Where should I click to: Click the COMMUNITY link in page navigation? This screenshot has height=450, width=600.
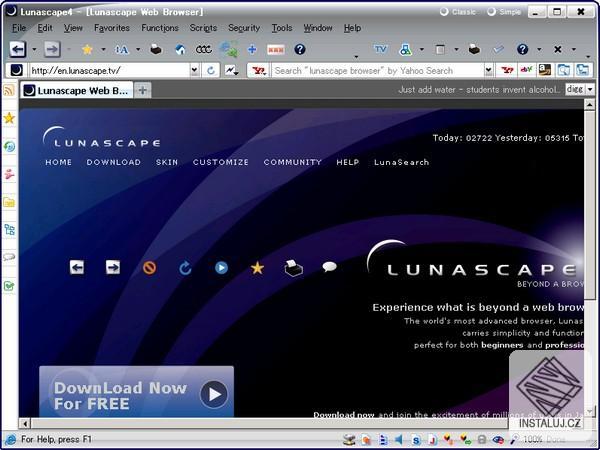point(292,162)
